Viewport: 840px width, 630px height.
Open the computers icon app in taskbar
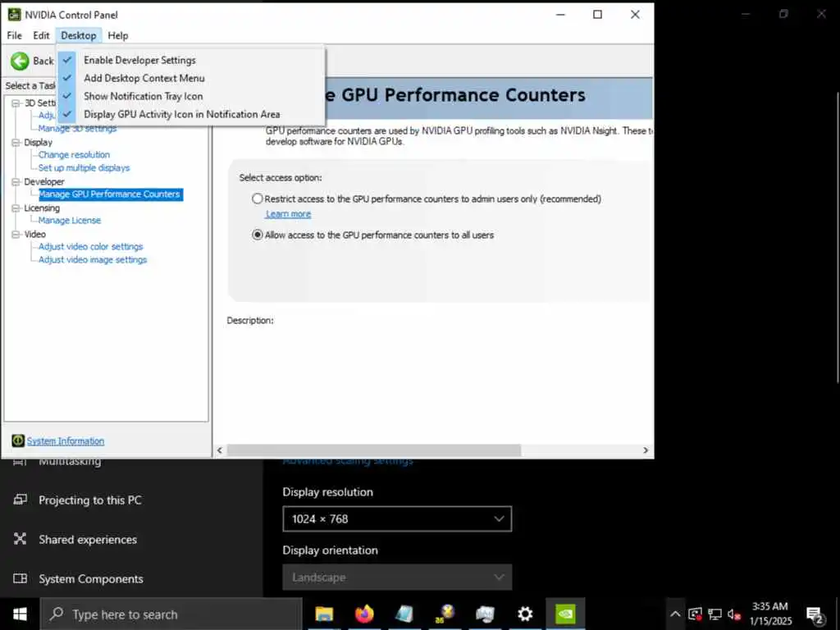coord(485,614)
